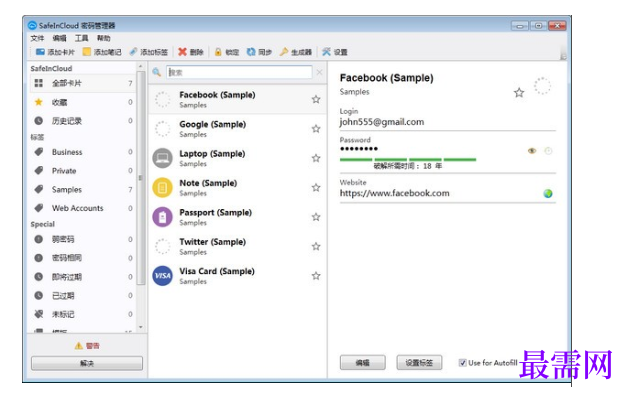Open Settings (设置) from the toolbar

click(335, 52)
